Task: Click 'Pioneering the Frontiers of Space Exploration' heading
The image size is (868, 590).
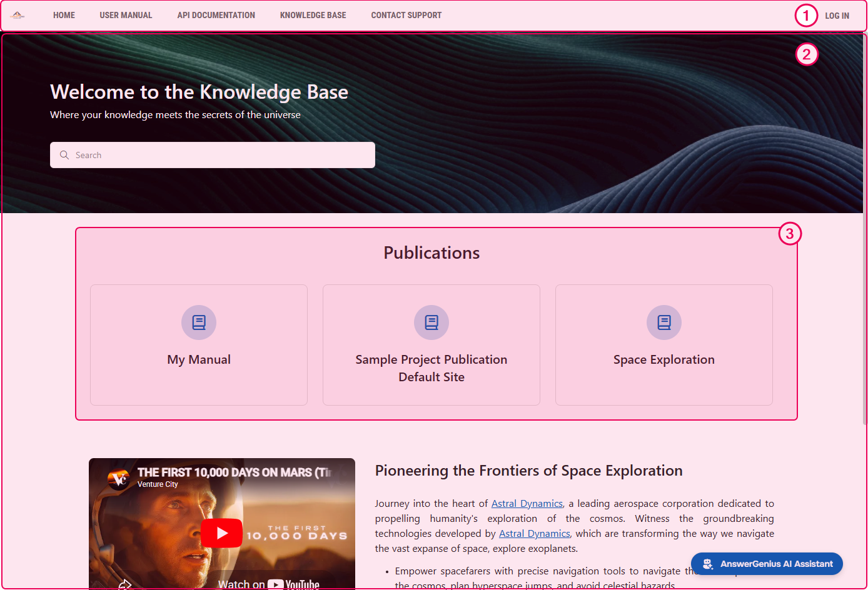Action: pyautogui.click(x=529, y=471)
